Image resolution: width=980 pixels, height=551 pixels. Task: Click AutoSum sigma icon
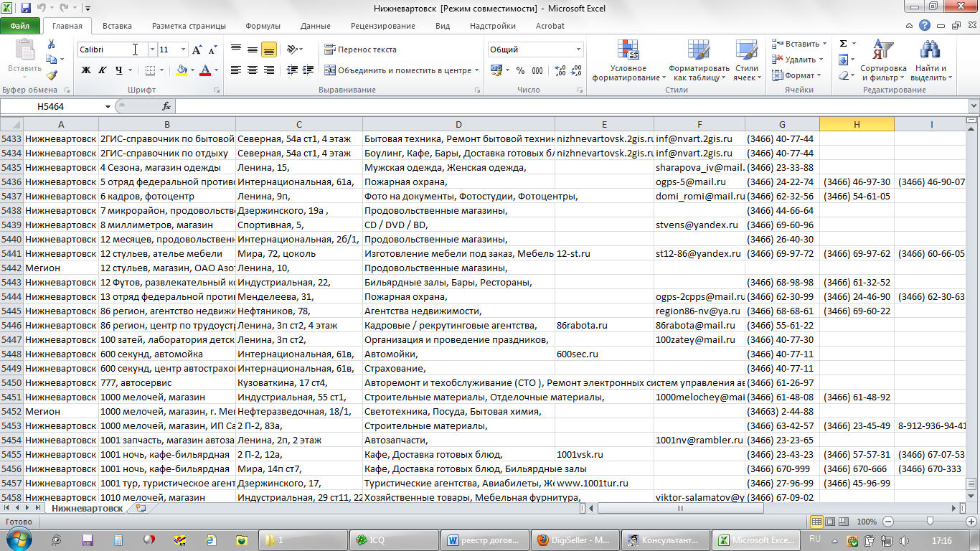click(843, 44)
